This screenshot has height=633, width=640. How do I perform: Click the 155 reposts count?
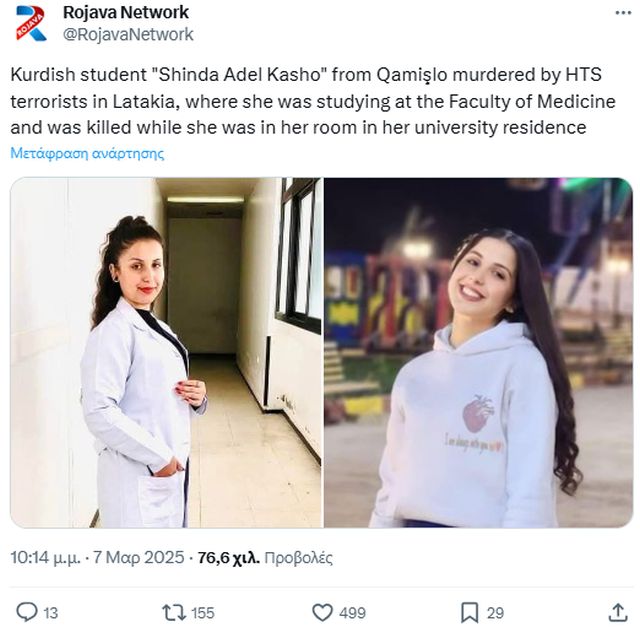[203, 613]
